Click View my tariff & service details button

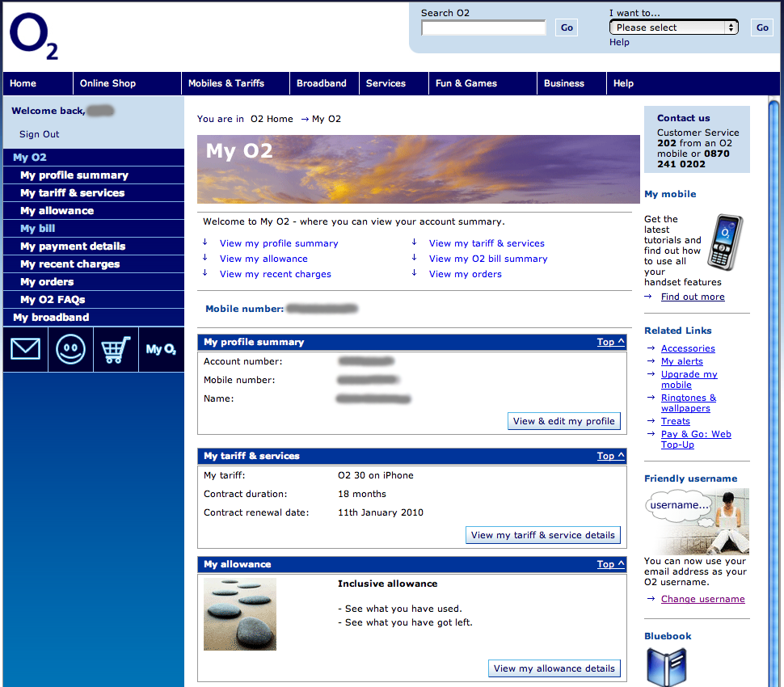pos(543,535)
